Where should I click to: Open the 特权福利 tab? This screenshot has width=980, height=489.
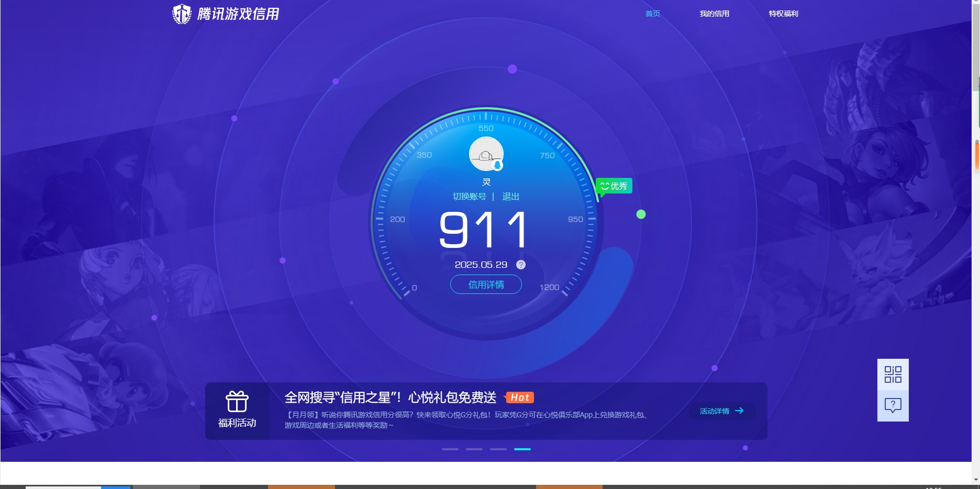point(783,14)
